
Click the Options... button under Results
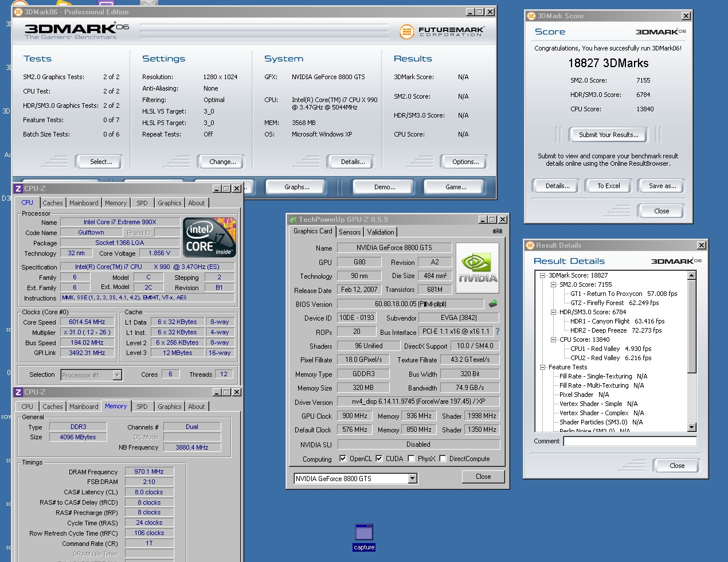tap(465, 162)
